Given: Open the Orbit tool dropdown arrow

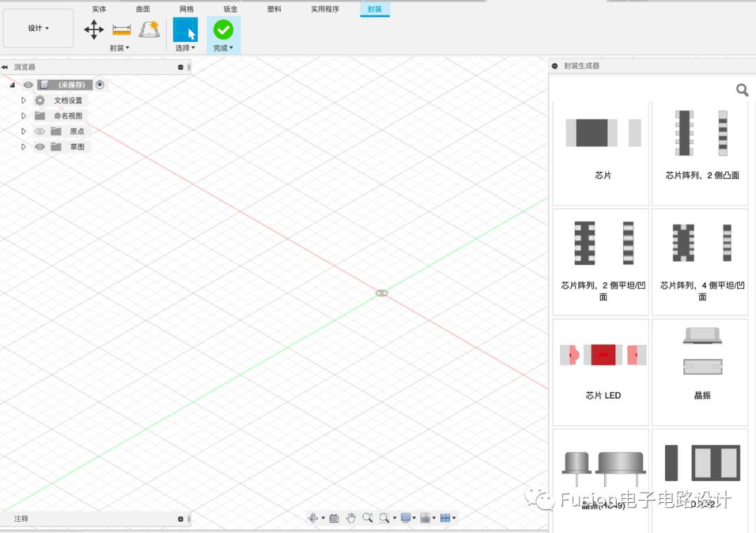Looking at the screenshot, I should pyautogui.click(x=323, y=518).
